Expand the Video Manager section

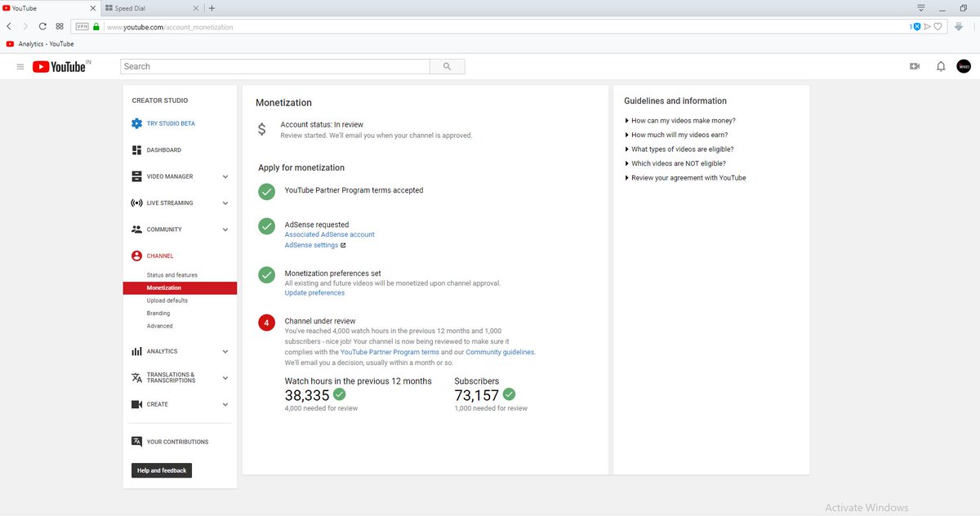pyautogui.click(x=225, y=176)
